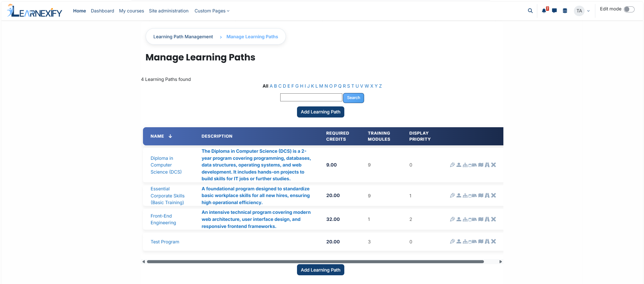The image size is (644, 284).
Task: Open the hierarchy icon for Front-End Engineering
Action: (465, 219)
